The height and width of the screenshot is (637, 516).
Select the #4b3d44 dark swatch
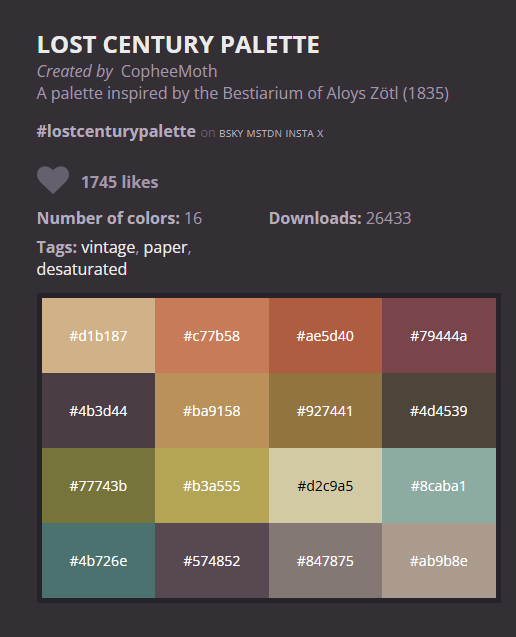pos(98,411)
